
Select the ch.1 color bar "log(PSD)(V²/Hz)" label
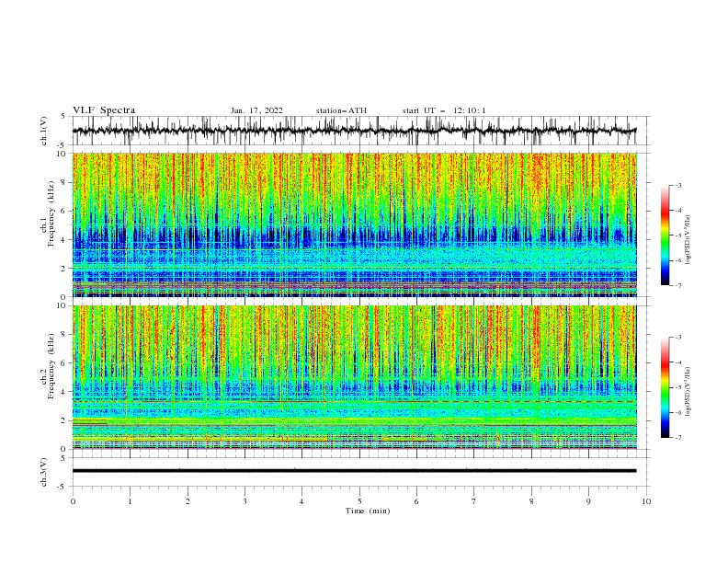pos(688,240)
